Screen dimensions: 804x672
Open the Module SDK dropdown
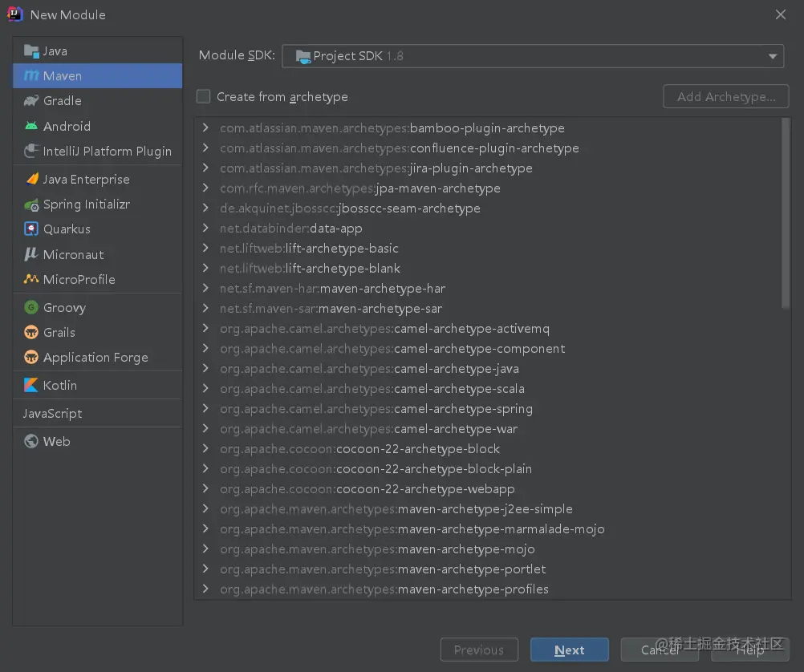pyautogui.click(x=533, y=56)
